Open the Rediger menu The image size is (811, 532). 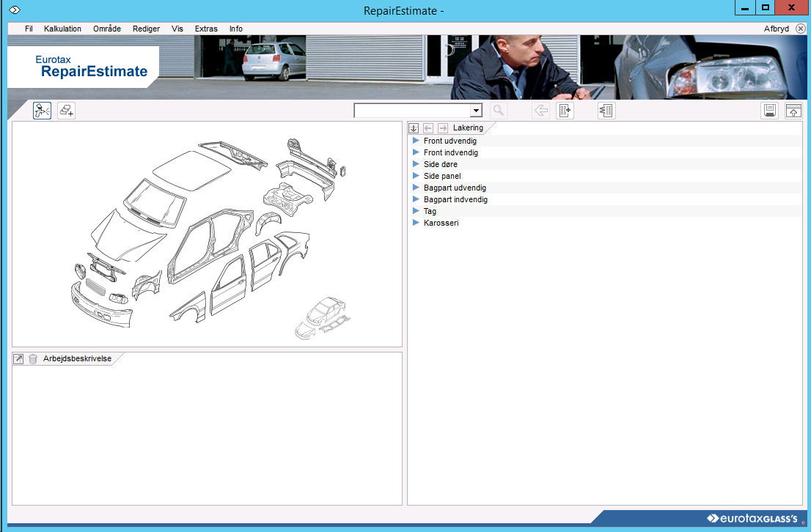pyautogui.click(x=147, y=29)
